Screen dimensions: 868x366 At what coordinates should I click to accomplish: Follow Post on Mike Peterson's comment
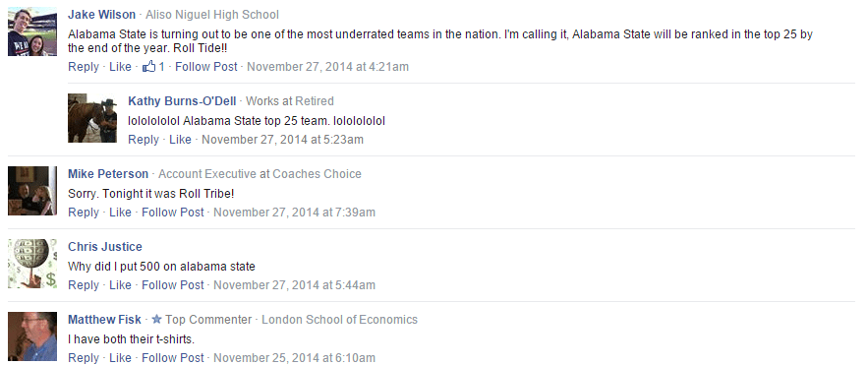[x=173, y=213]
